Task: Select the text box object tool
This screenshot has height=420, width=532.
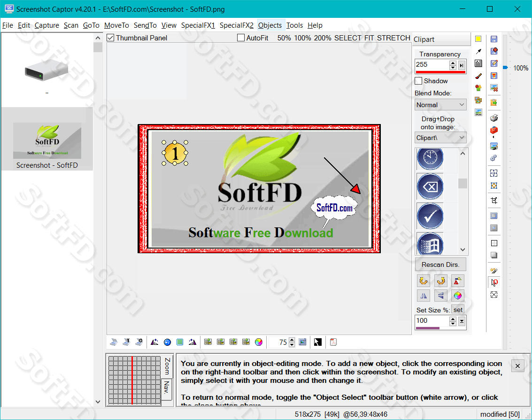Action: [x=478, y=63]
